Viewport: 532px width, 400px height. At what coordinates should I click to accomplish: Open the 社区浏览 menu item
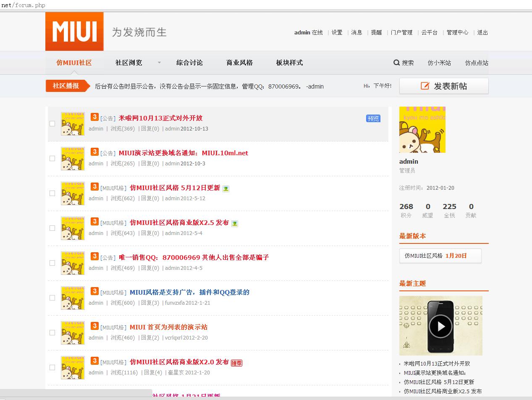coord(129,63)
